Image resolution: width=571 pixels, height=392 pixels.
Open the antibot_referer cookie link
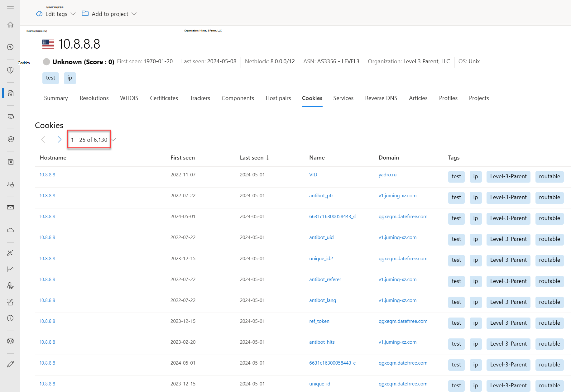(x=325, y=280)
